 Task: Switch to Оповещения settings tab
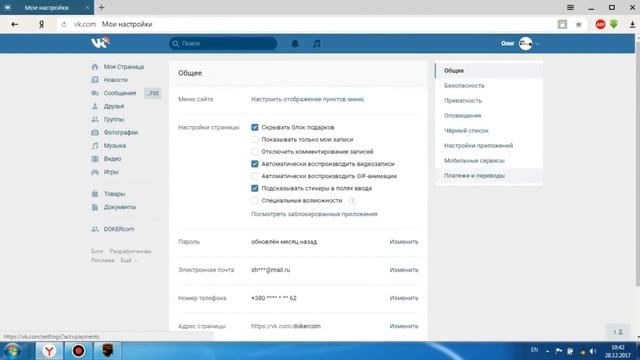tap(489, 116)
